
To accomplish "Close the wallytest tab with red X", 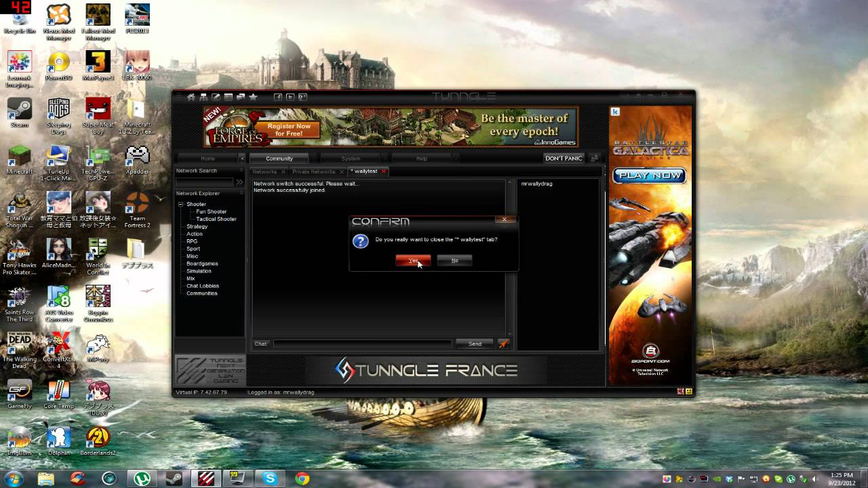I will pos(383,171).
